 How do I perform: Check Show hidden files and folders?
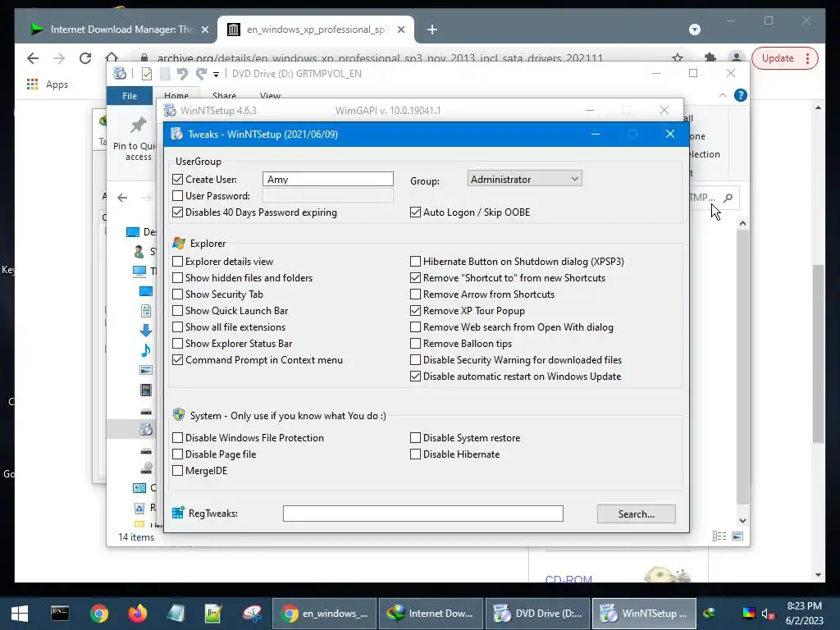tap(178, 278)
